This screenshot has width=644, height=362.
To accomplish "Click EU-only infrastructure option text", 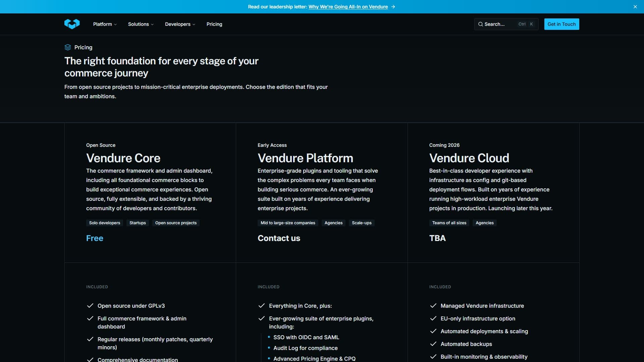I will (478, 318).
